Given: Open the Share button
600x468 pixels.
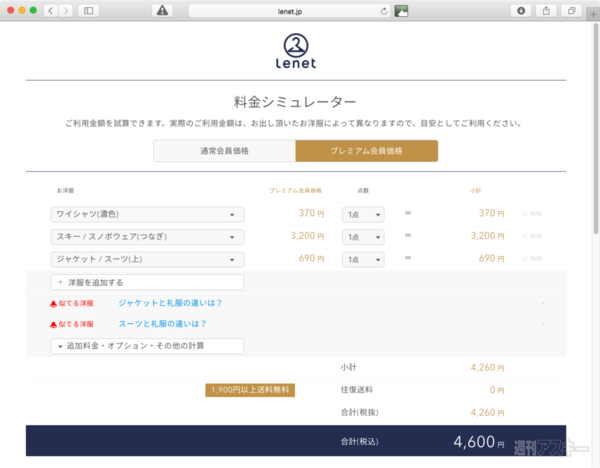Looking at the screenshot, I should pos(546,11).
